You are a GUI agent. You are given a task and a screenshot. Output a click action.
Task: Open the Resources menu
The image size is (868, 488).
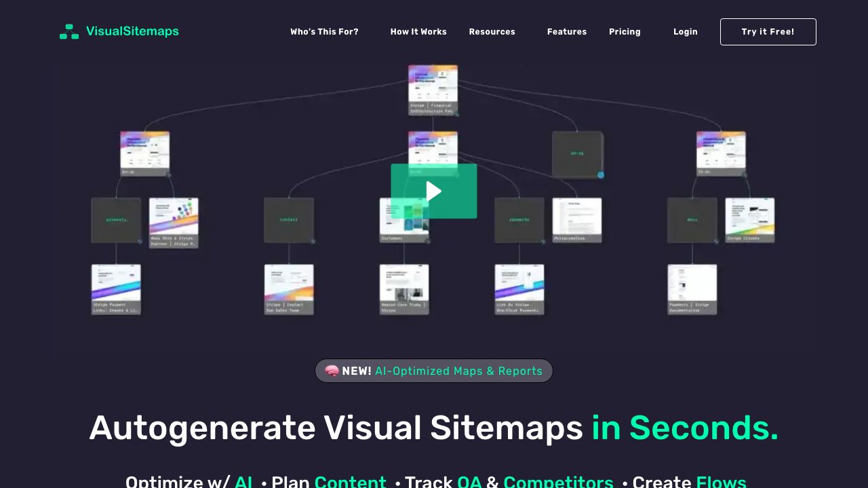492,32
